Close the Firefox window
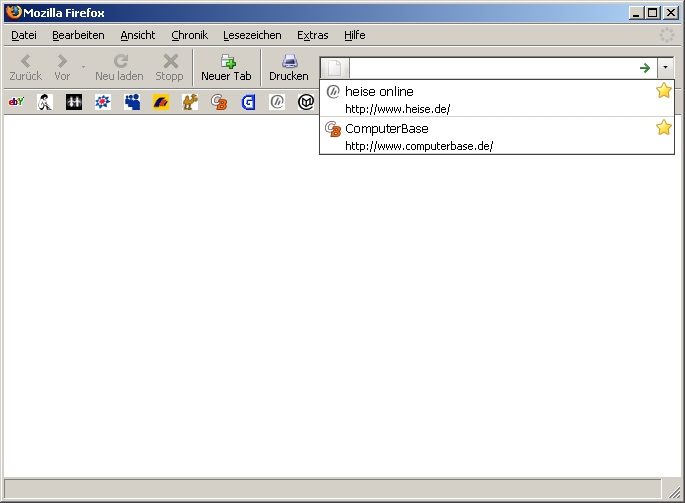Screen dimensions: 685x503 pyautogui.click(x=671, y=13)
